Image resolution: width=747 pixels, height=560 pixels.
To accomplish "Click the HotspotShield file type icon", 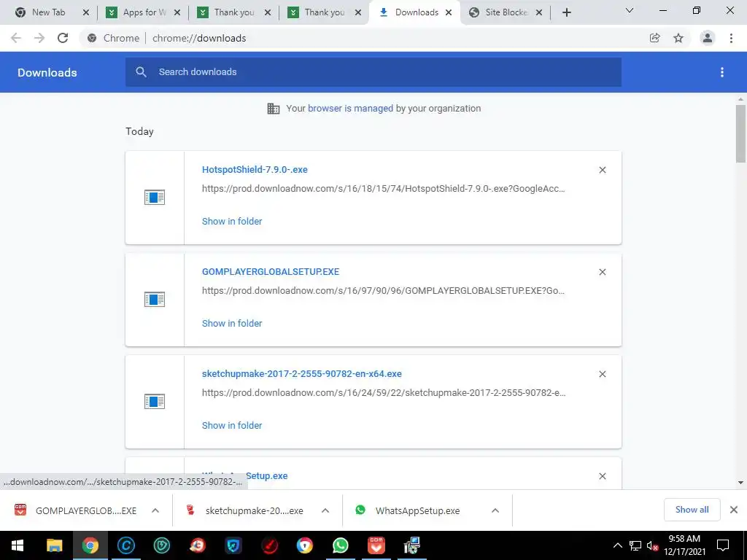I will (155, 197).
